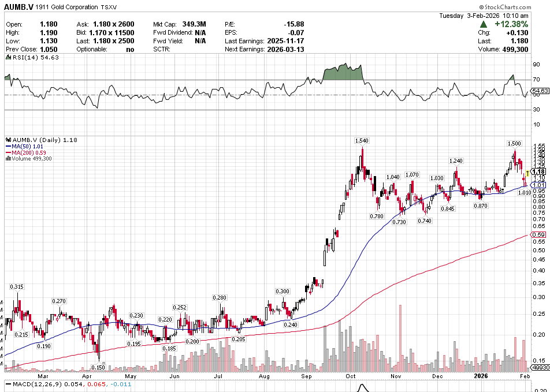Click the 0.150 April low label

coord(98,367)
